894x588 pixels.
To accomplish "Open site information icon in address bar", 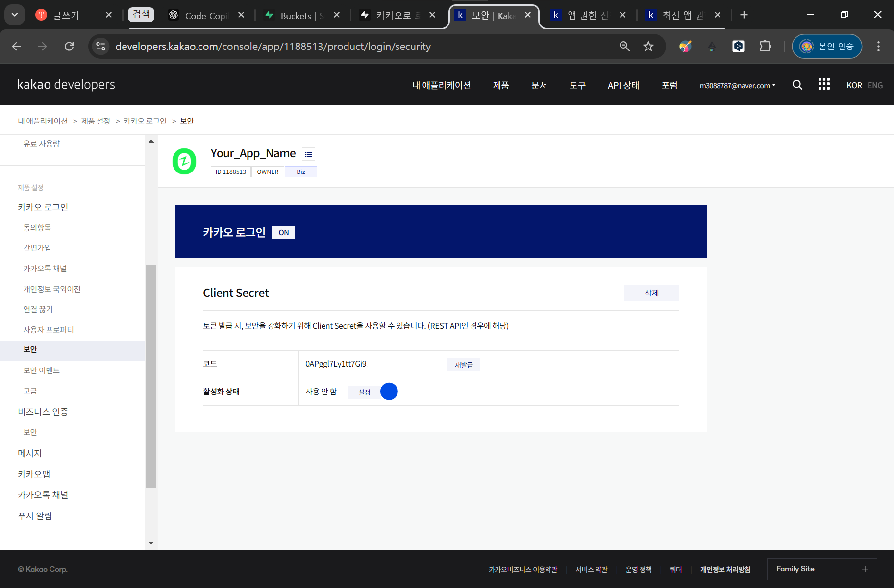I will [x=101, y=46].
